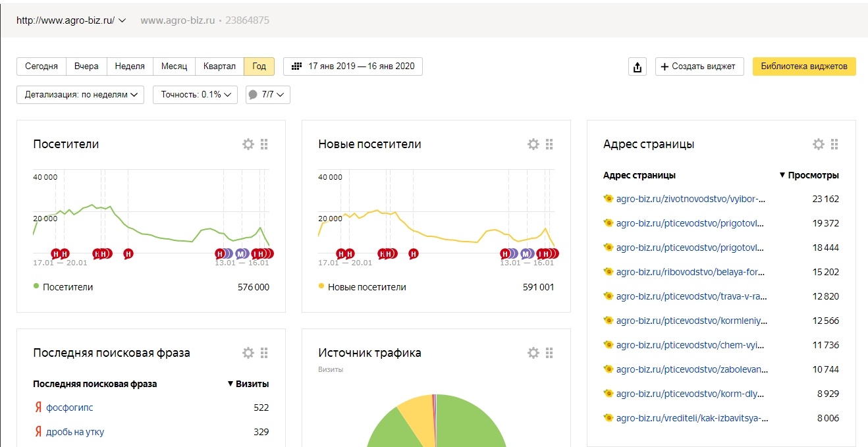Viewport: 868px width, 447px height.
Task: Click favicon of the ribovodstvo/belaya-for page row
Action: pyautogui.click(x=608, y=272)
